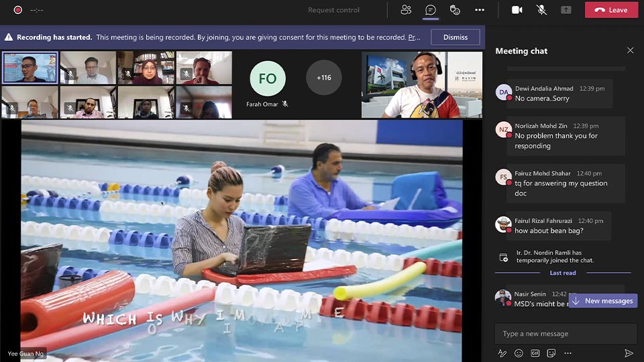Select the presenter video with headphones
This screenshot has height=362, width=644.
(x=422, y=85)
